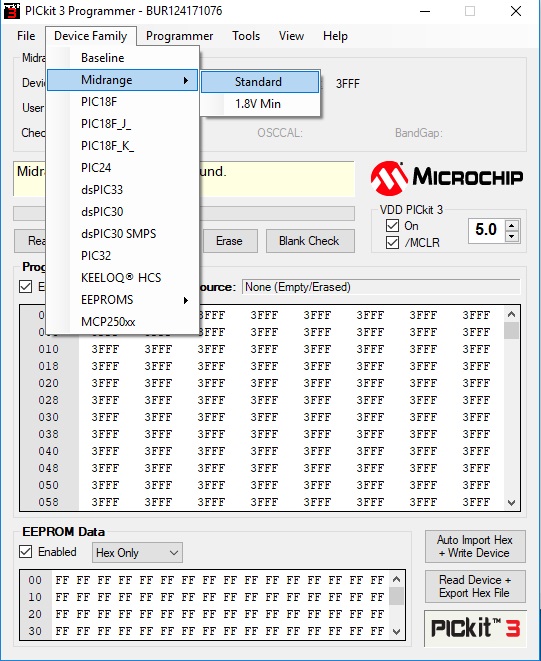This screenshot has width=541, height=661.
Task: Click the PICkit 3 logo
Action: [x=475, y=628]
